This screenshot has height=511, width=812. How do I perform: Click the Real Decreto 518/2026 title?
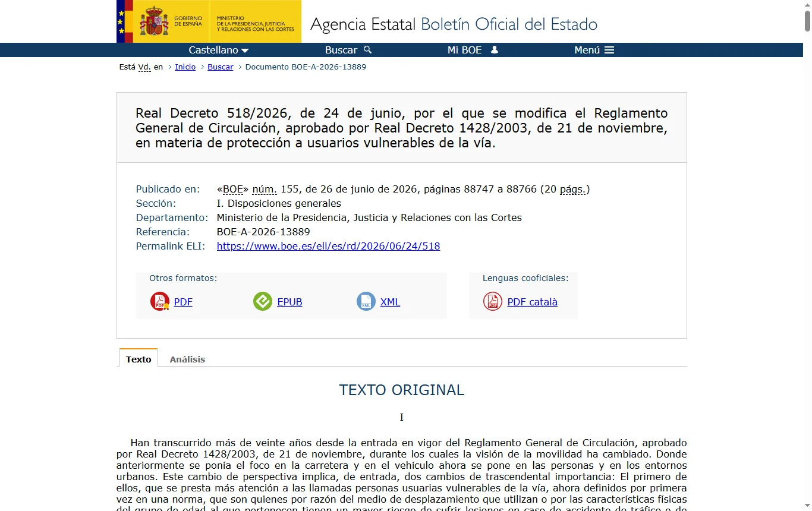pos(402,128)
